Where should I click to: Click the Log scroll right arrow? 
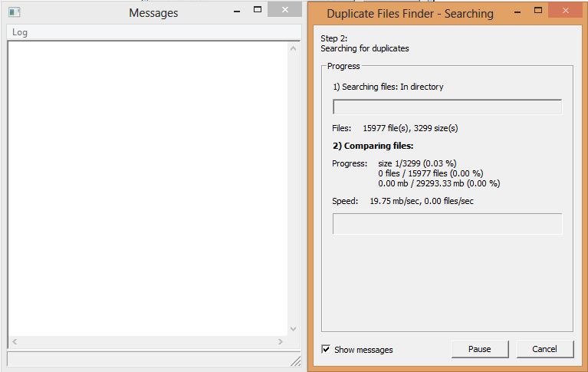pos(280,341)
